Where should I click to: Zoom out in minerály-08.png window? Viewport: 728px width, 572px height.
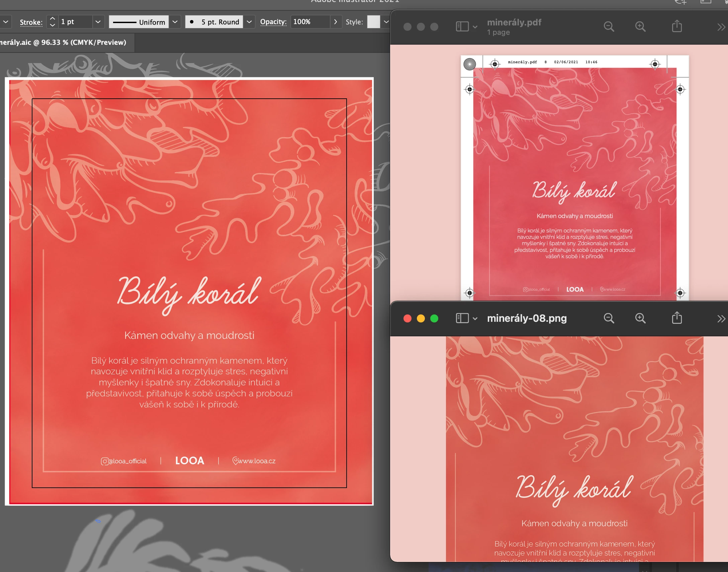click(x=609, y=318)
